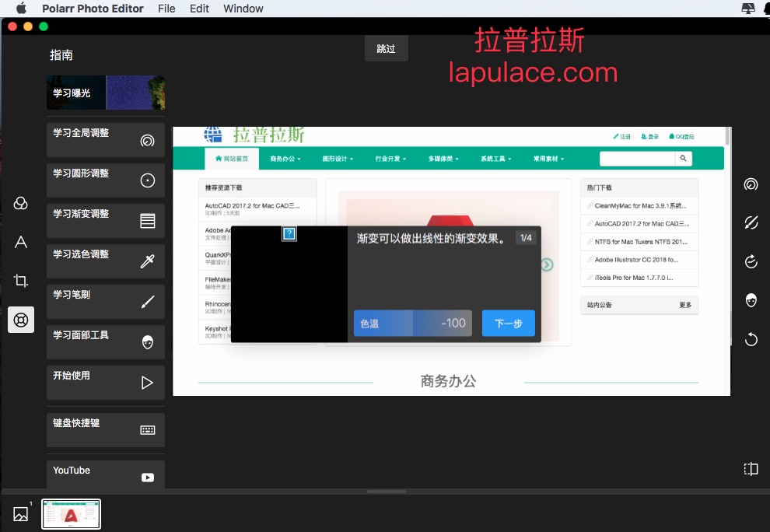Click the hide adjustments slash icon on right
This screenshot has height=532, width=770.
751,222
